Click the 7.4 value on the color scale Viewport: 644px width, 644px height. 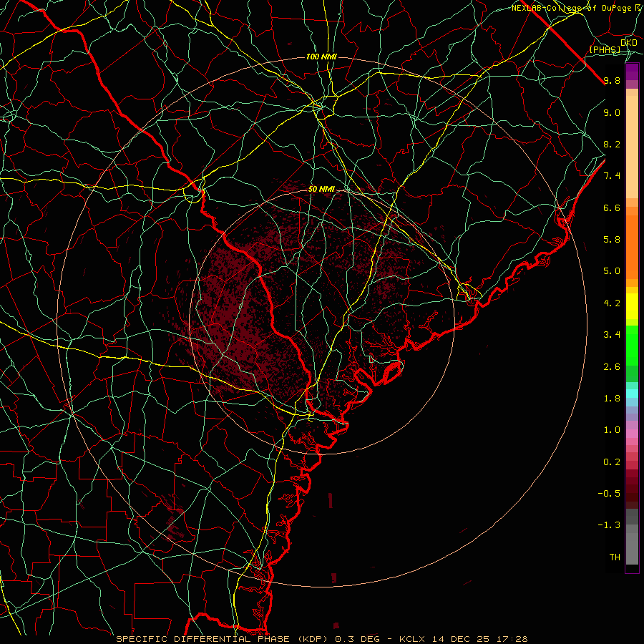(612, 176)
